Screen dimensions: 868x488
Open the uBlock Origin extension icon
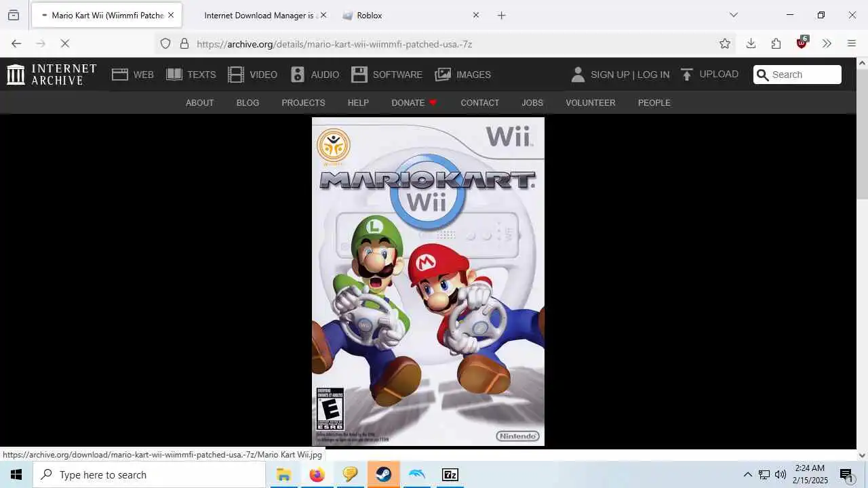point(802,43)
